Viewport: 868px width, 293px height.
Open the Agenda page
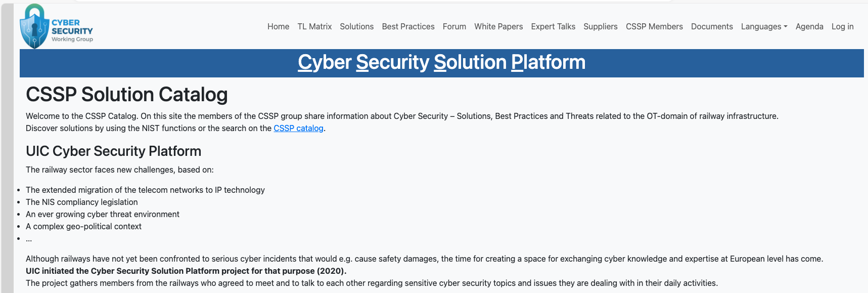tap(809, 26)
